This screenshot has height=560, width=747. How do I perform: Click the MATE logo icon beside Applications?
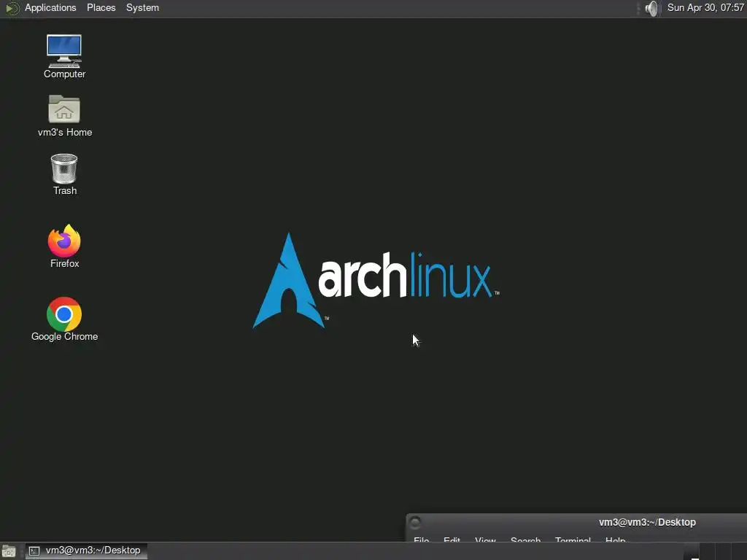click(x=12, y=8)
